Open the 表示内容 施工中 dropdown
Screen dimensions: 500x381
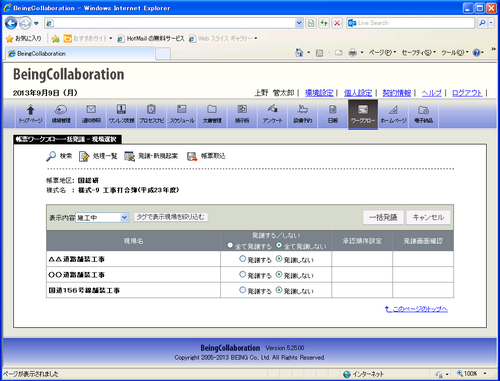point(102,218)
